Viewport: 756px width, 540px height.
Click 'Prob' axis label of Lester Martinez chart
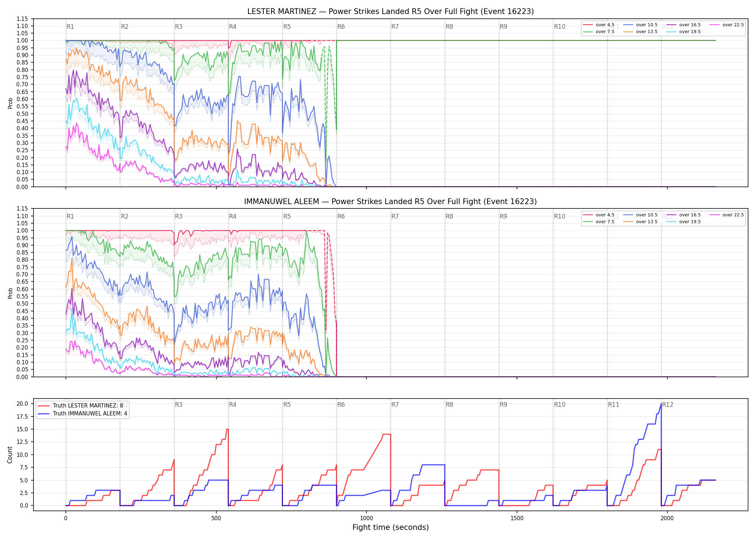10,103
